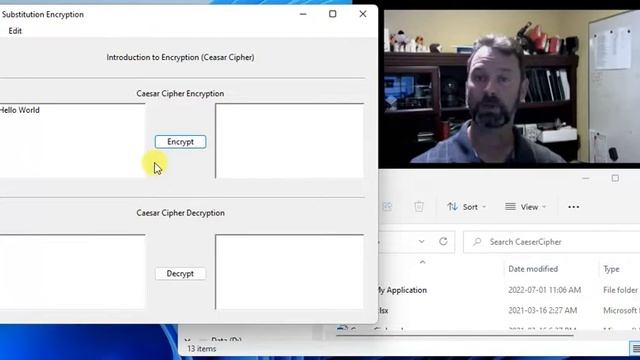Click the Decrypt button
Screen dimensions: 640x360
point(180,273)
